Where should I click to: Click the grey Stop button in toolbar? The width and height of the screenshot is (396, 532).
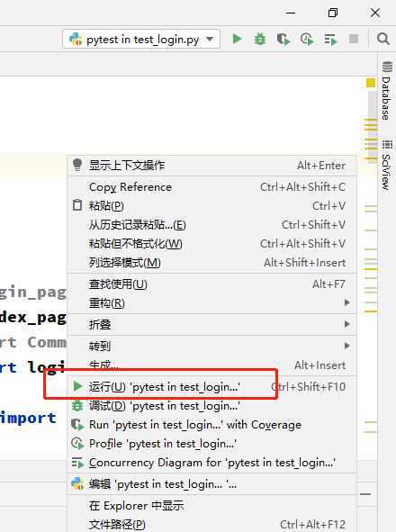(x=354, y=39)
